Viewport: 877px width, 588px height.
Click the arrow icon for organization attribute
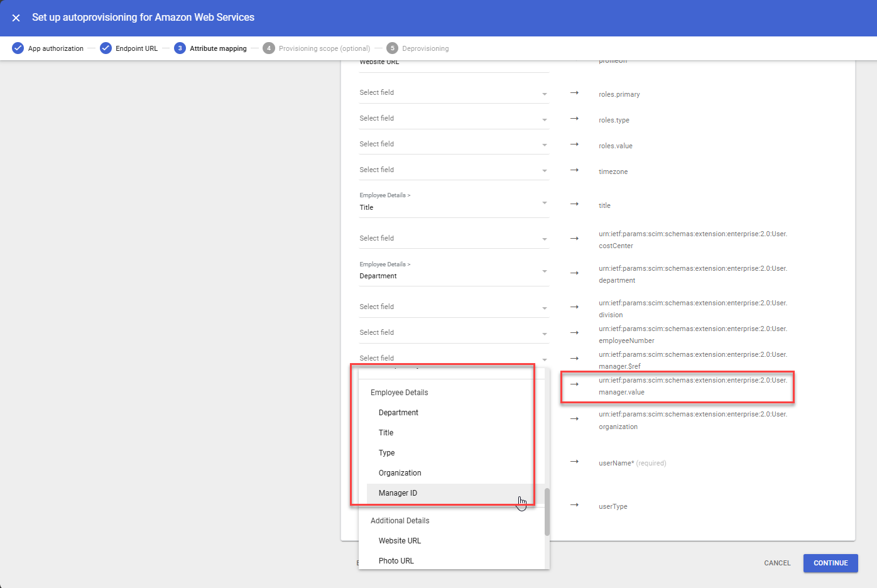574,419
